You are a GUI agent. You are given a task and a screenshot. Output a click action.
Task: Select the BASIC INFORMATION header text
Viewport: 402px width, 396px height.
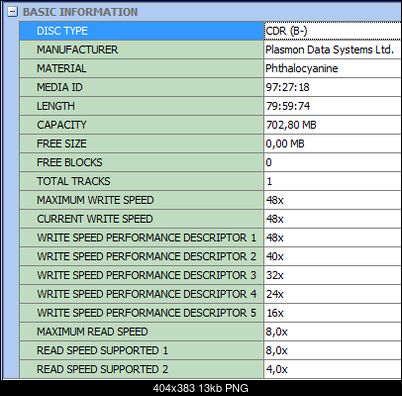point(80,12)
